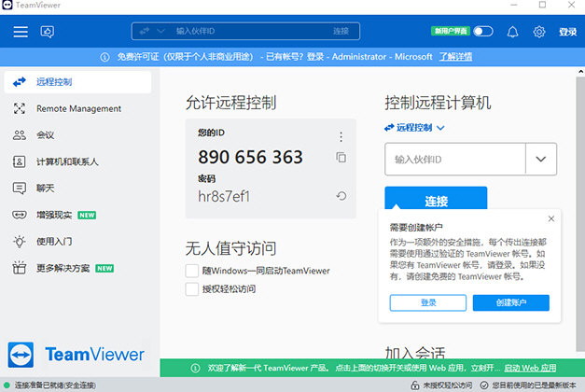The width and height of the screenshot is (585, 392).
Task: Click the scrollbar up arrow
Action: tap(580, 71)
